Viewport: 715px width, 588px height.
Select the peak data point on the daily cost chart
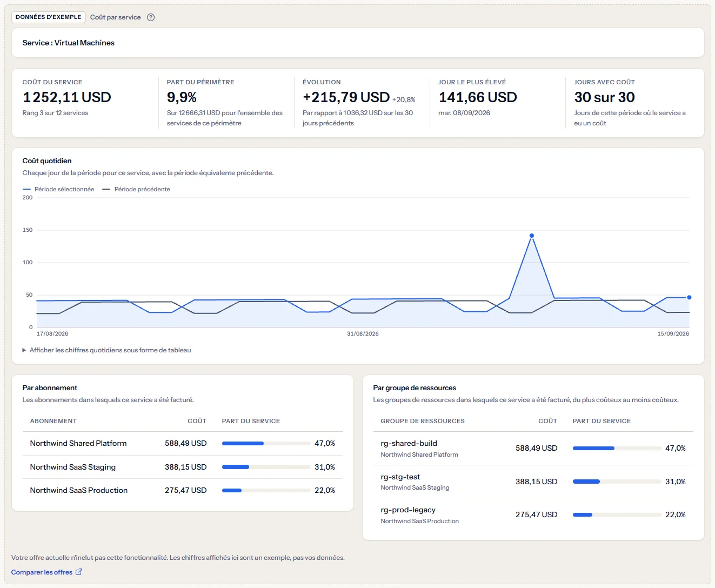[532, 236]
